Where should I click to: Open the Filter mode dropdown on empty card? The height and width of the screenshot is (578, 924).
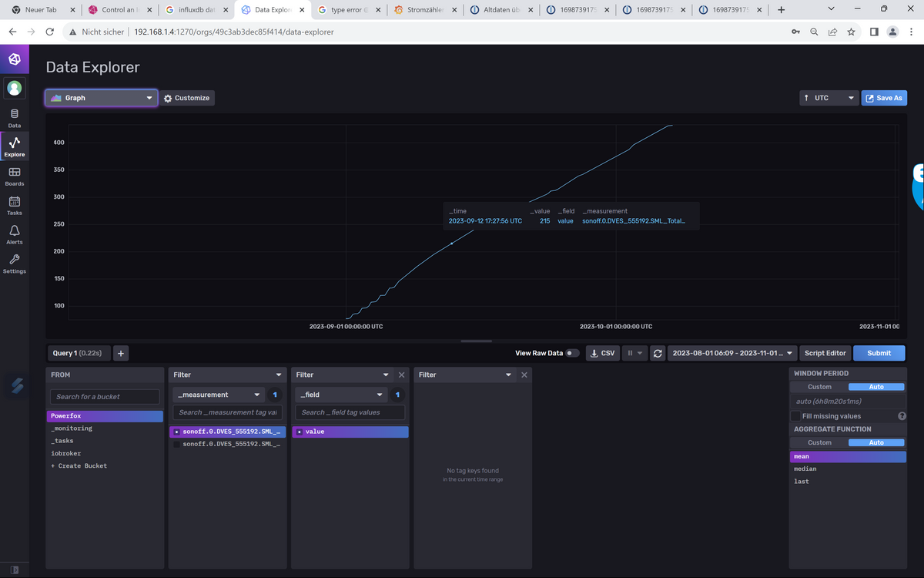pyautogui.click(x=465, y=375)
